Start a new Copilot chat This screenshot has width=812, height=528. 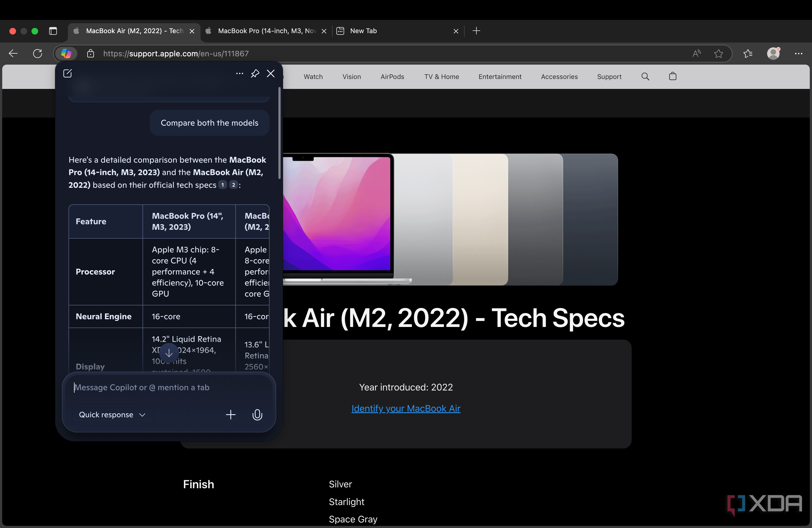tap(68, 73)
